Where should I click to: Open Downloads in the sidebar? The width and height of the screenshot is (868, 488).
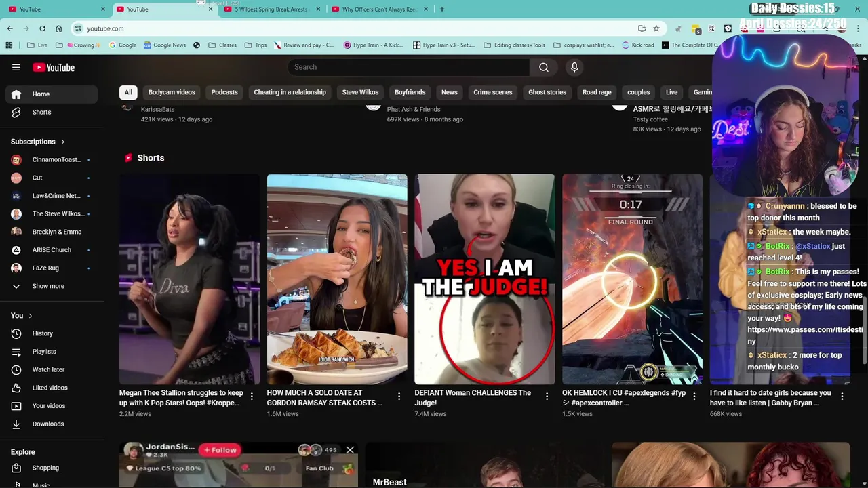coord(52,424)
